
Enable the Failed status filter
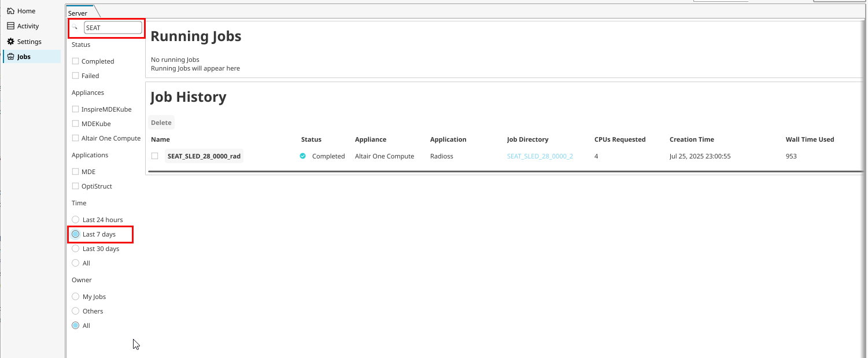tap(75, 76)
